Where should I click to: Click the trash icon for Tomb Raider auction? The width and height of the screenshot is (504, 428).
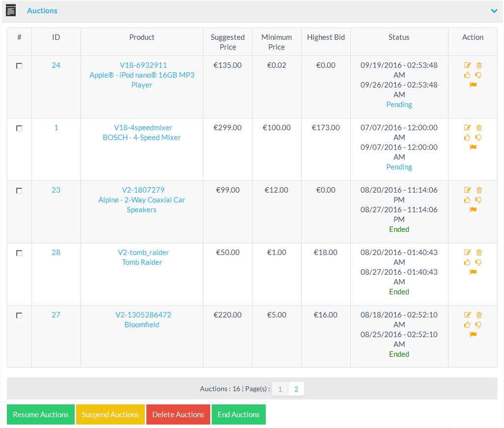click(x=479, y=253)
